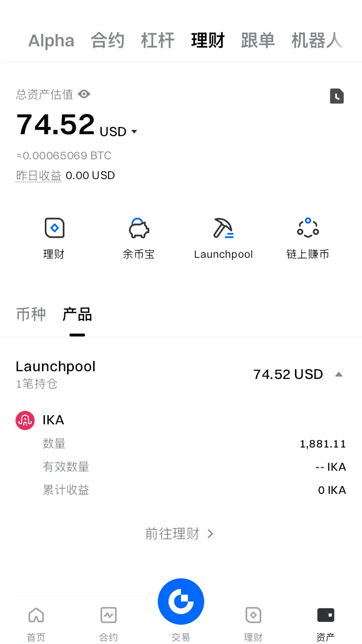Open the 余币宝 piggy bank icon
362x644 pixels.
point(139,228)
